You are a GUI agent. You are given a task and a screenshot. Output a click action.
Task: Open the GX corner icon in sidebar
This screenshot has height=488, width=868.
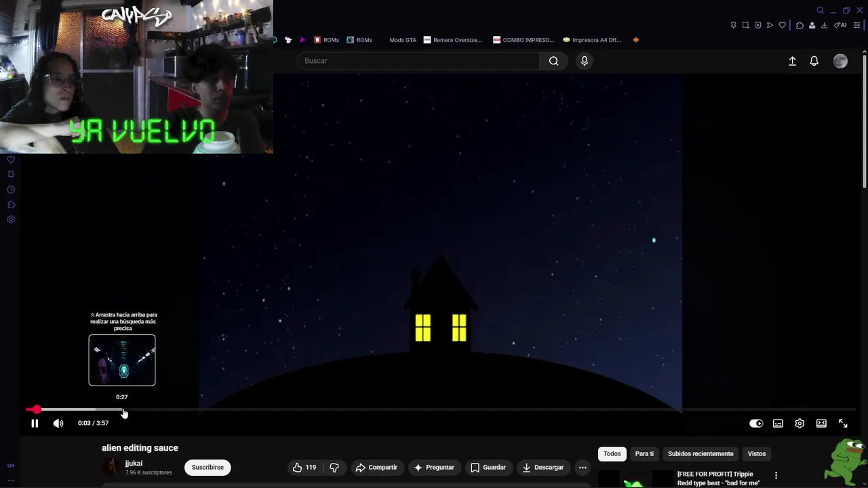(x=11, y=466)
